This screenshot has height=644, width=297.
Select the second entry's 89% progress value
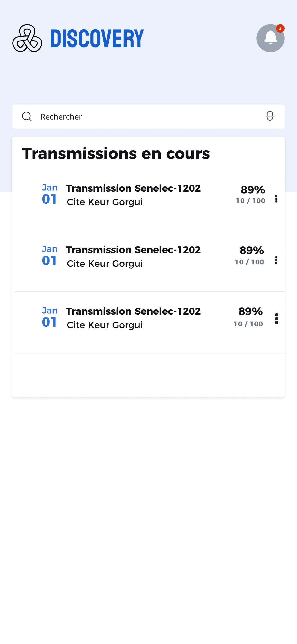coord(251,250)
